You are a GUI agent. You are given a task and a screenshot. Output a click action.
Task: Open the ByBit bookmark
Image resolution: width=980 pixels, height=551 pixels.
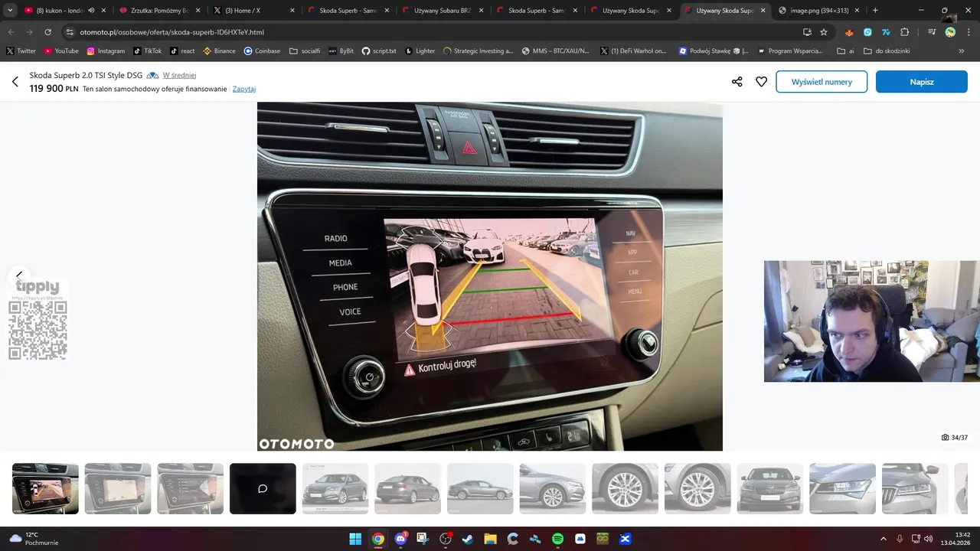point(341,51)
